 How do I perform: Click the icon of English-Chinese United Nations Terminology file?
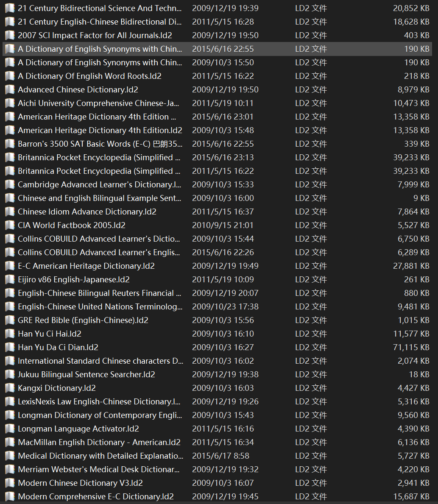(10, 306)
